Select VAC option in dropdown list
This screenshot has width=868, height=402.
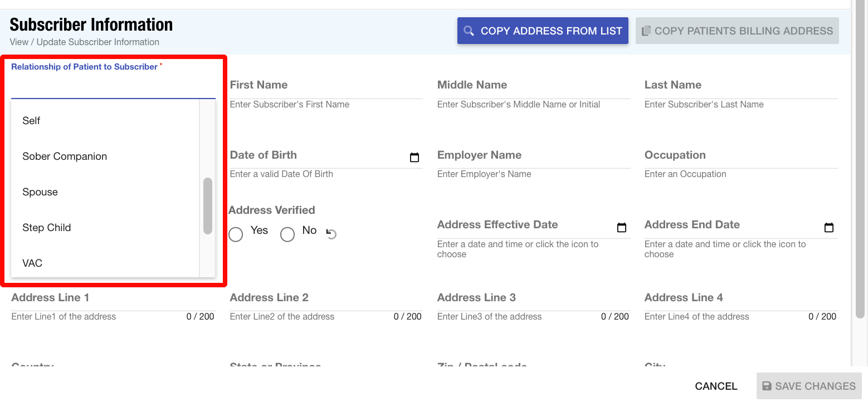(x=32, y=263)
